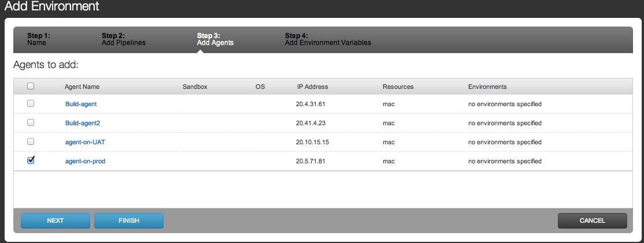Switch to Step 3: Add Agents tab

(x=215, y=39)
